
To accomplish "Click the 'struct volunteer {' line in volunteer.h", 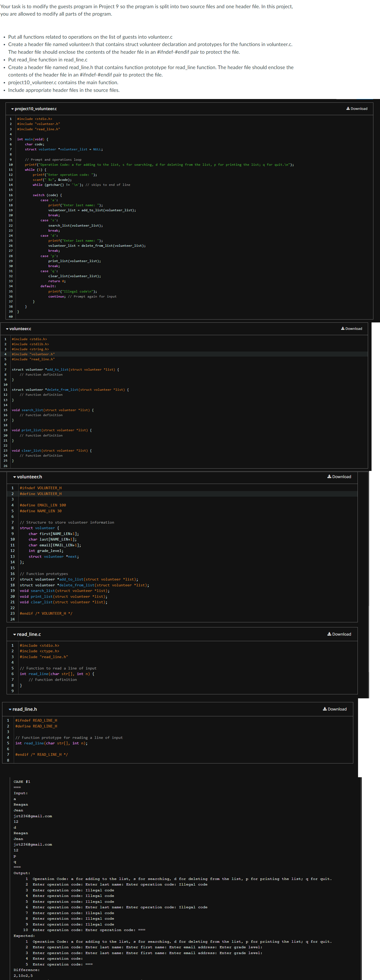I will (x=39, y=528).
